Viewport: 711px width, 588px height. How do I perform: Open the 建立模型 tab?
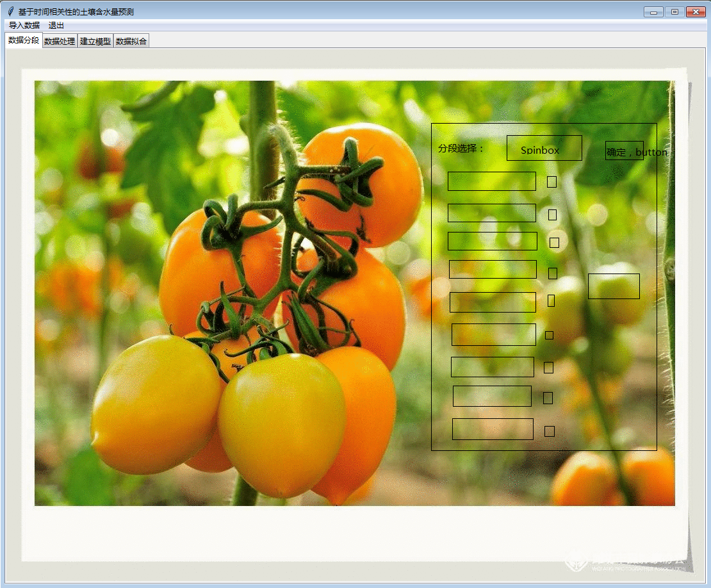[95, 42]
